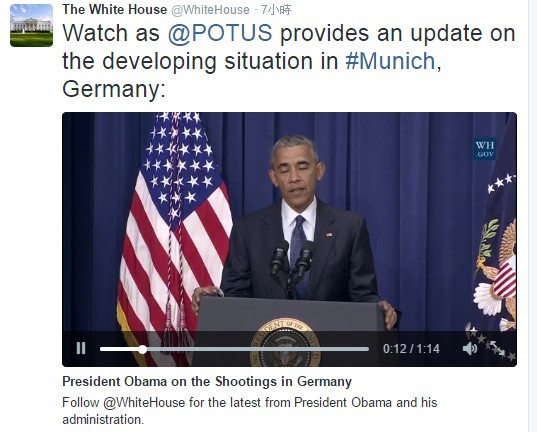Expand the video to fullscreen
The image size is (537, 432).
coord(497,348)
